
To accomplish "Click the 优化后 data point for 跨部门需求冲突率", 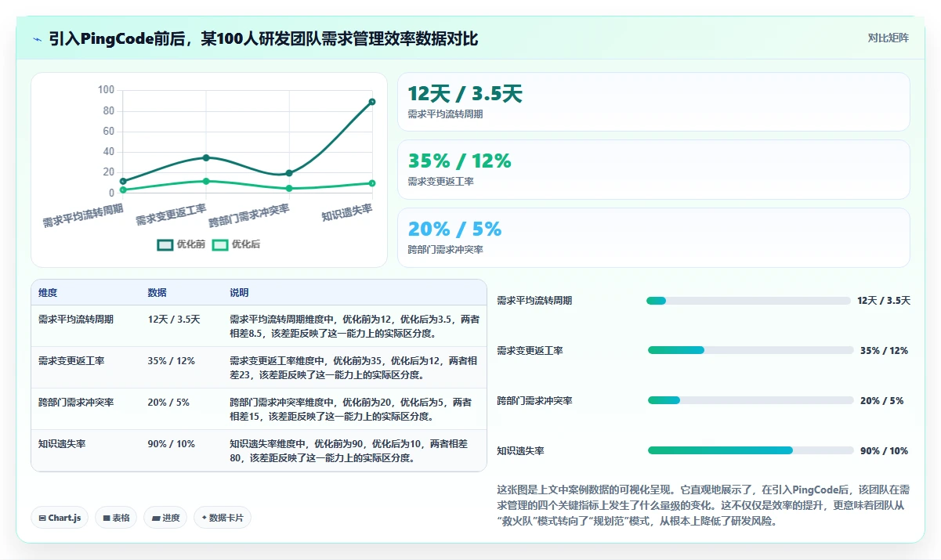I will [x=289, y=188].
